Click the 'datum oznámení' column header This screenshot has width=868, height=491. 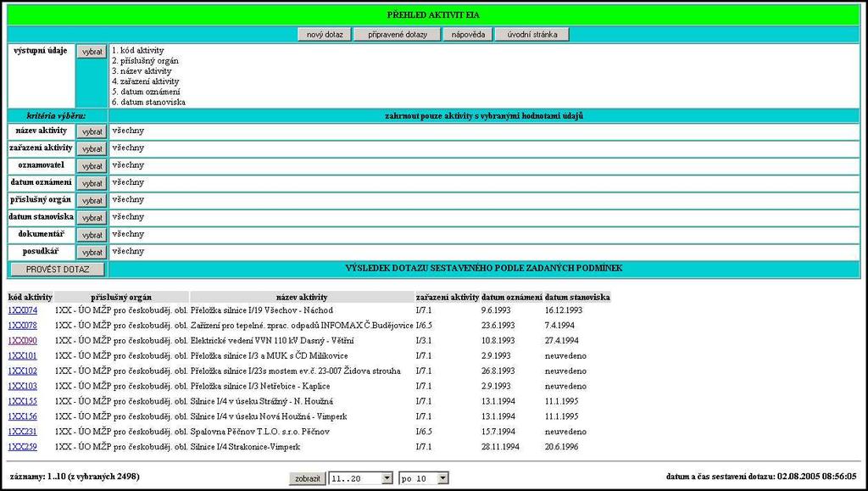512,298
